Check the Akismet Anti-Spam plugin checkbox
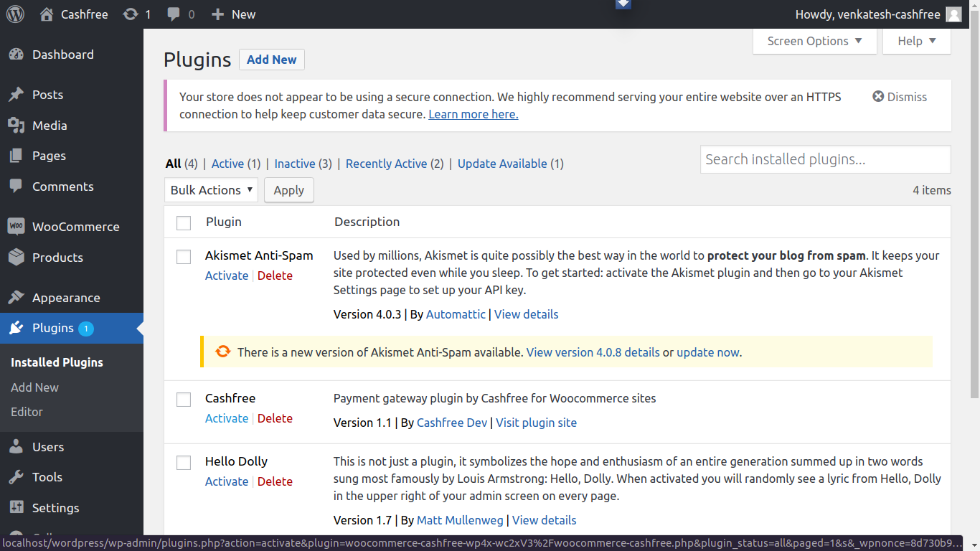This screenshot has width=980, height=551. [x=184, y=257]
